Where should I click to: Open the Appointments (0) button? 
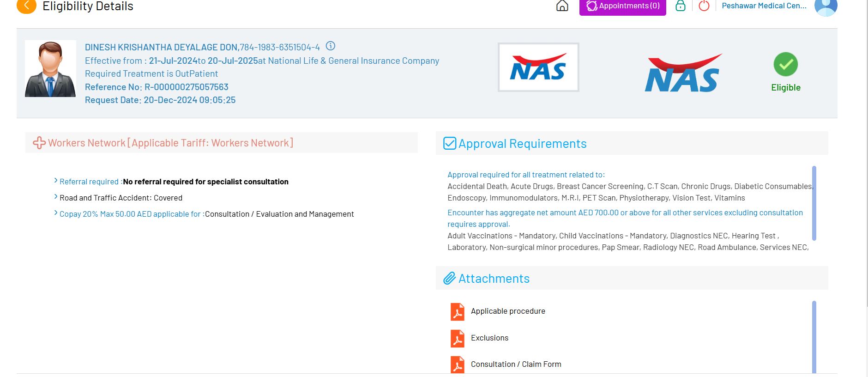coord(622,6)
